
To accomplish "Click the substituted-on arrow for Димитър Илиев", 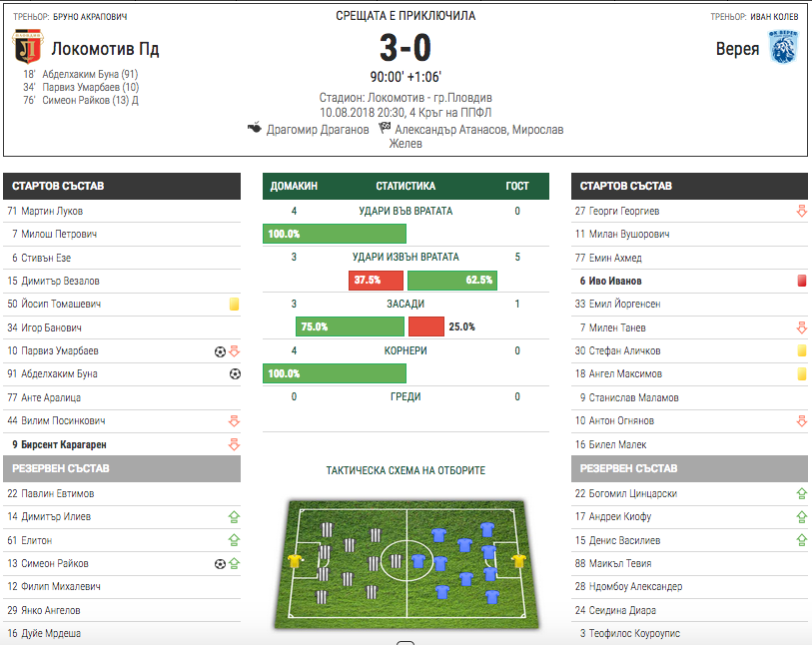I will tap(234, 516).
